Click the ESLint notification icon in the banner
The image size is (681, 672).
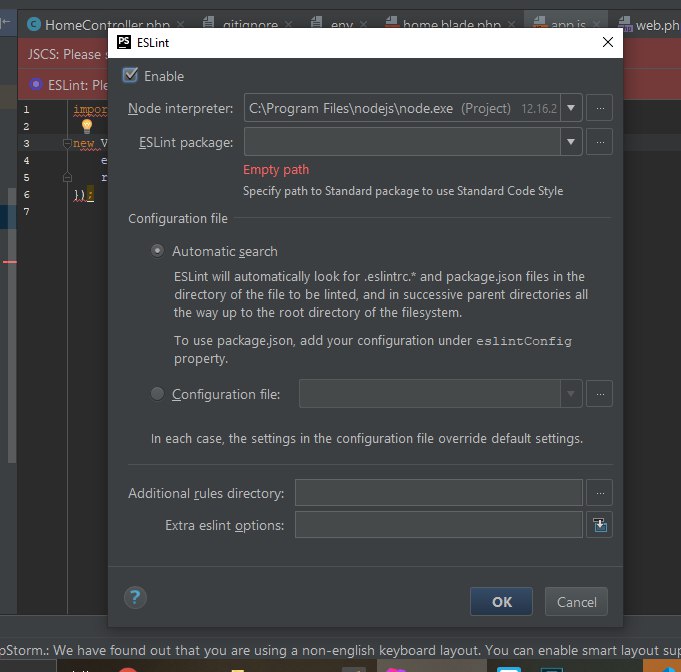coord(36,84)
